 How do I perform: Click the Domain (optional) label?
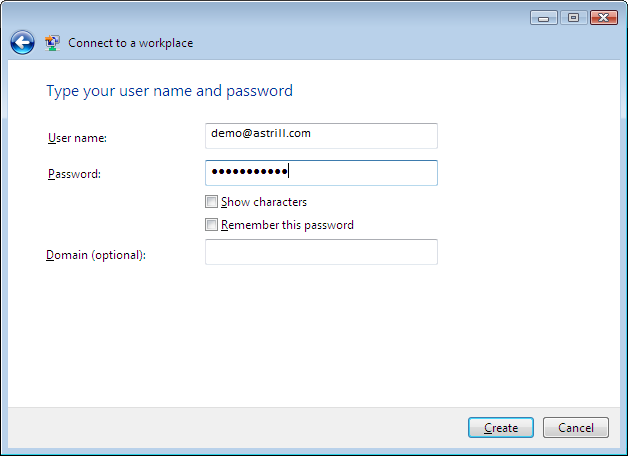(x=96, y=255)
